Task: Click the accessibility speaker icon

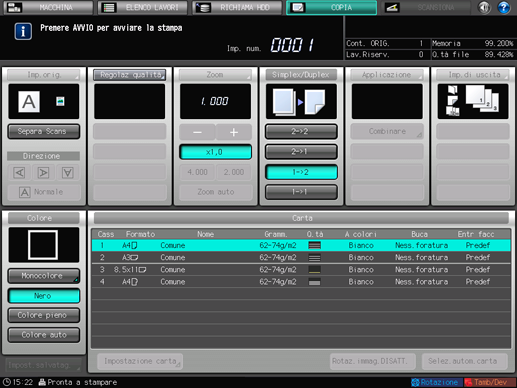Action: pos(484,7)
